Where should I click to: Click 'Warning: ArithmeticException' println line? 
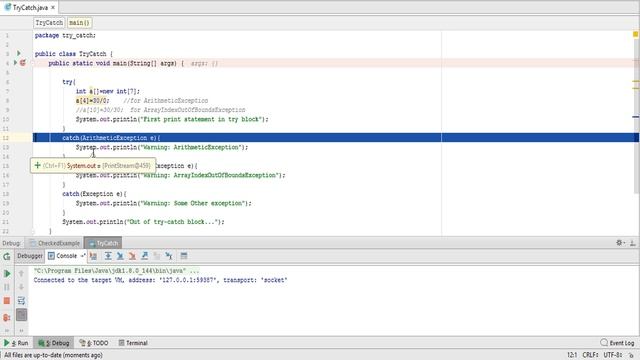pyautogui.click(x=162, y=147)
